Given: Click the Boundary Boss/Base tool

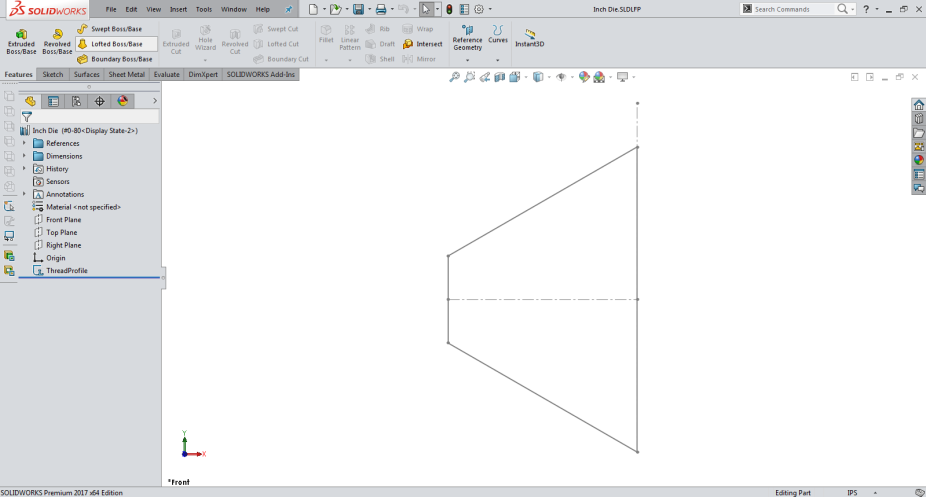Looking at the screenshot, I should coord(115,59).
